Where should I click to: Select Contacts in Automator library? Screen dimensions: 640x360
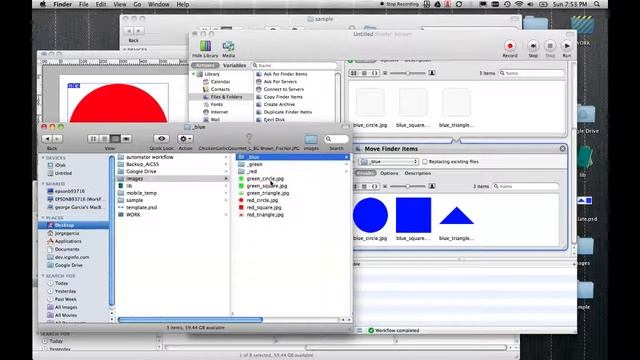[220, 89]
